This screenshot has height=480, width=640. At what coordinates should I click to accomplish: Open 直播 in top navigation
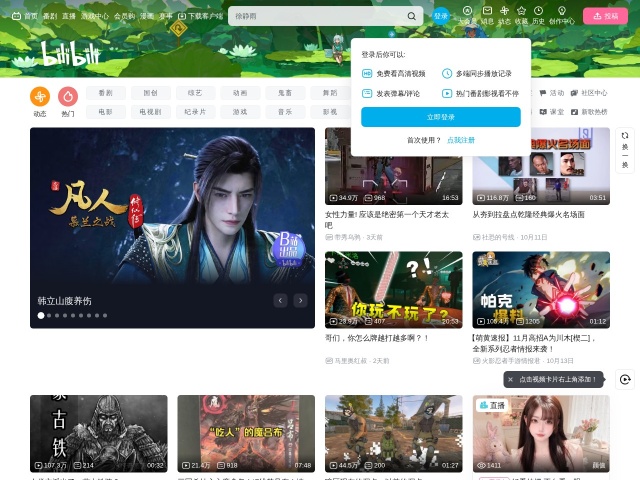(69, 16)
